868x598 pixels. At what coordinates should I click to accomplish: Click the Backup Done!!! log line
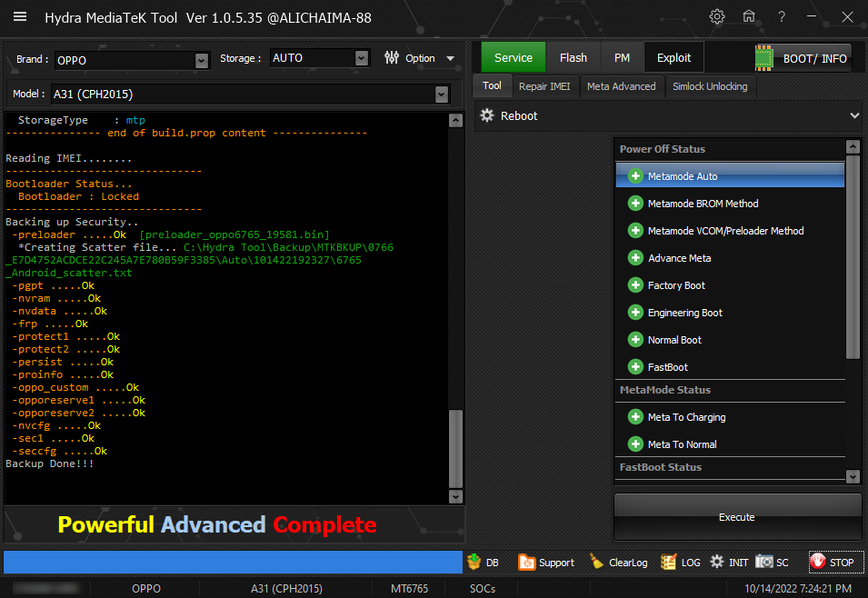click(50, 463)
